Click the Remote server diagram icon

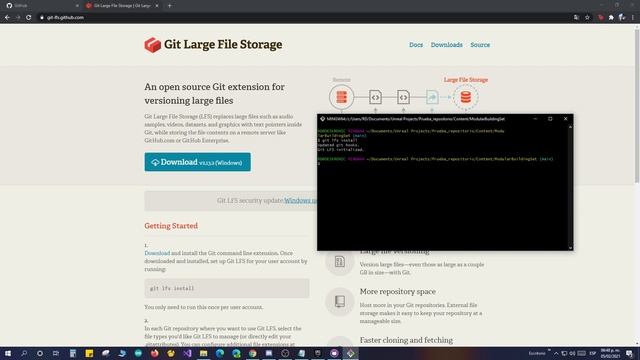coord(342,97)
